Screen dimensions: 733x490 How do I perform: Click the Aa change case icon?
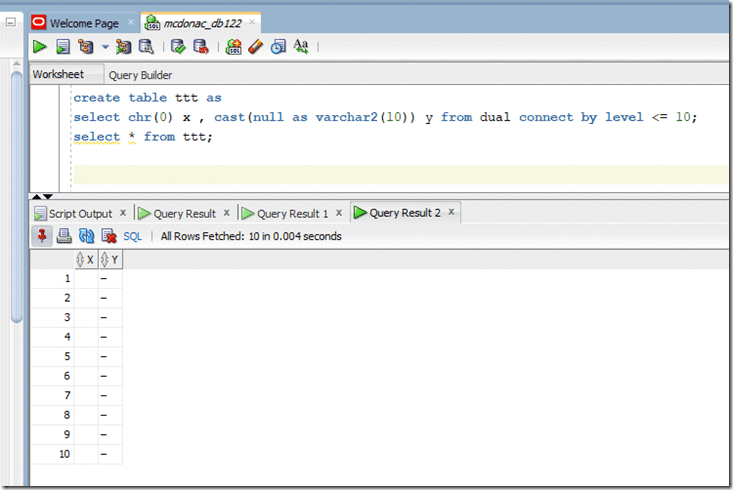click(x=301, y=46)
